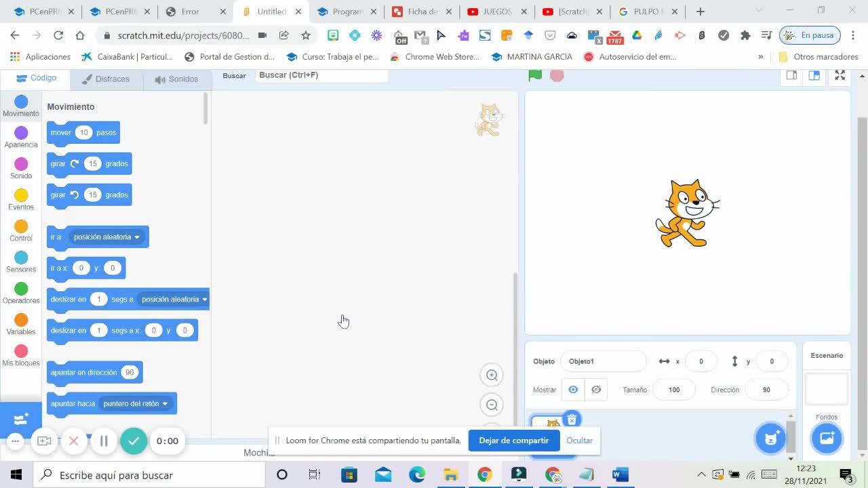Open the choose-a-sprite cat button
The width and height of the screenshot is (868, 488).
coord(771,438)
